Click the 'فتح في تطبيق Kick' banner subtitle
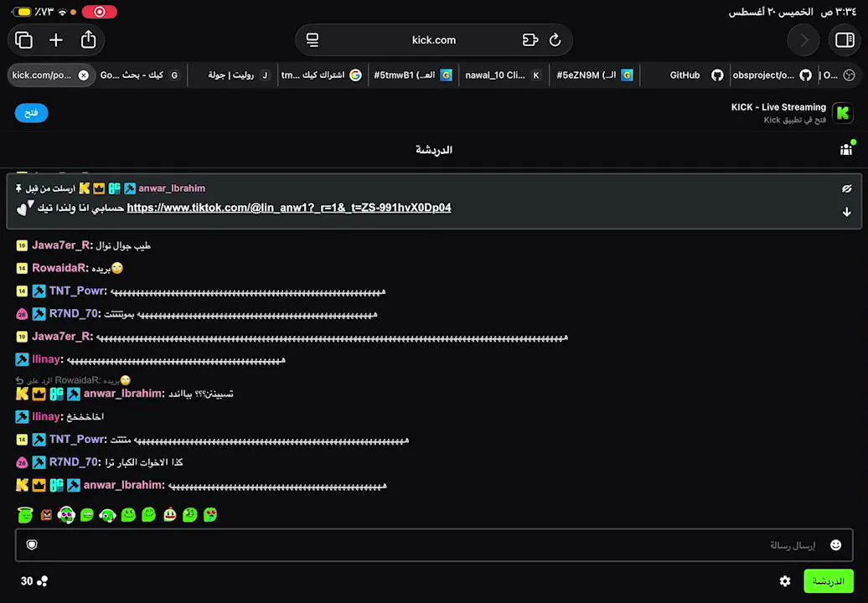868x603 pixels. pos(795,120)
